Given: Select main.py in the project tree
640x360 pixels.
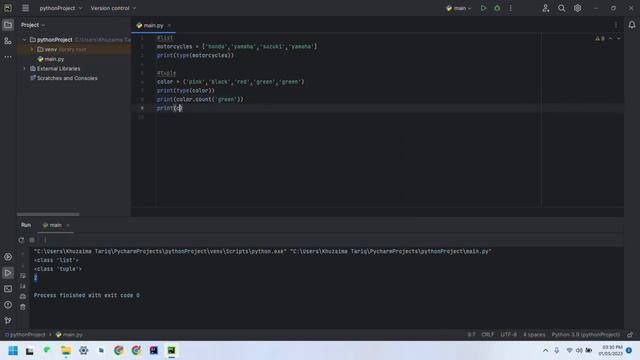Looking at the screenshot, I should pyautogui.click(x=54, y=59).
